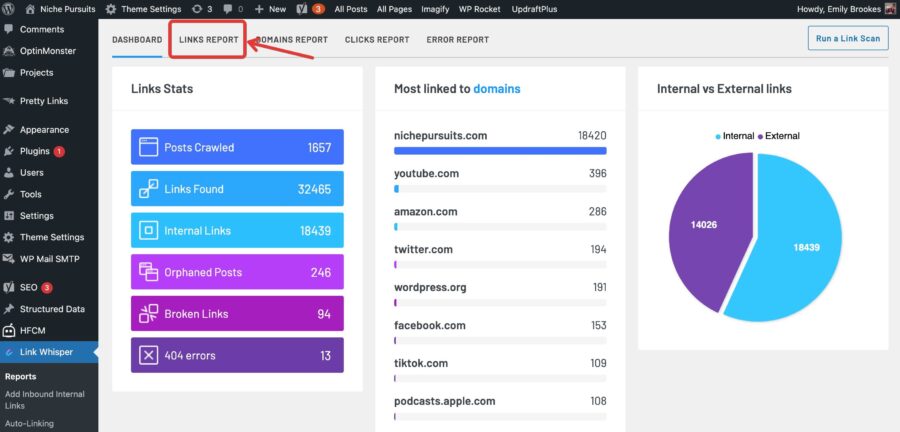This screenshot has height=432, width=900.
Task: Open sidebar Theme Settings item
Action: click(52, 238)
